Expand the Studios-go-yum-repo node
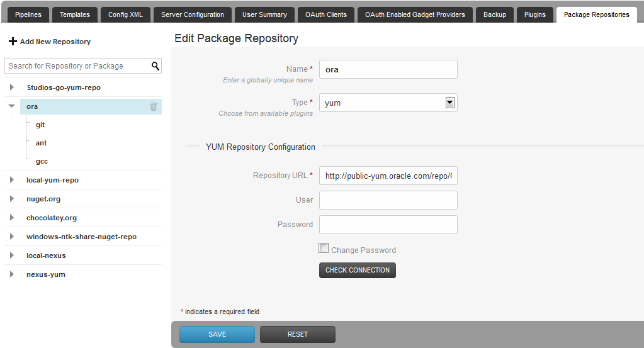 click(11, 87)
